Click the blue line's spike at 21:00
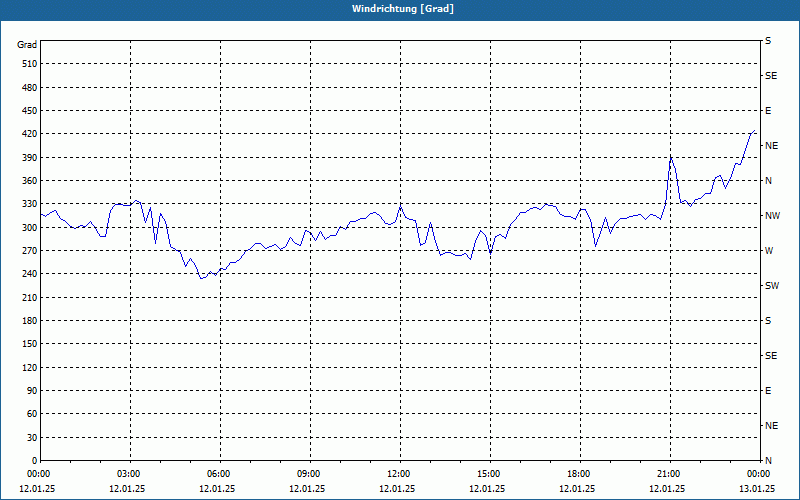Image resolution: width=800 pixels, height=500 pixels. click(x=671, y=158)
